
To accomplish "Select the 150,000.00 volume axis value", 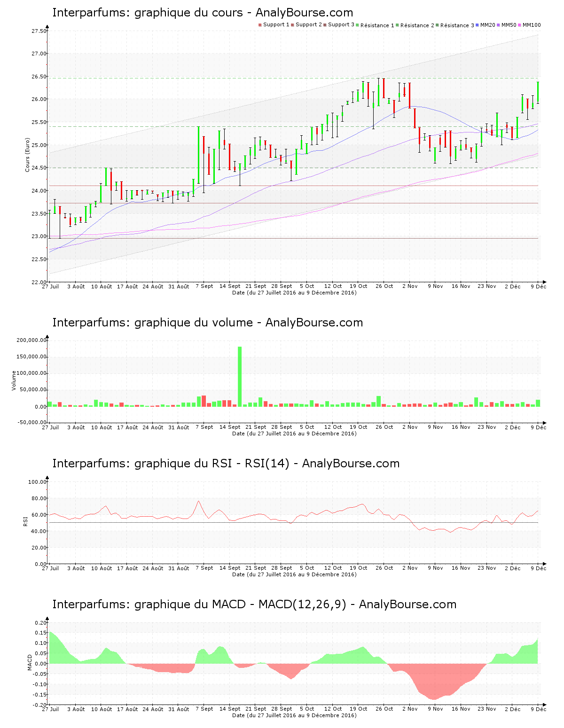I will pos(31,356).
